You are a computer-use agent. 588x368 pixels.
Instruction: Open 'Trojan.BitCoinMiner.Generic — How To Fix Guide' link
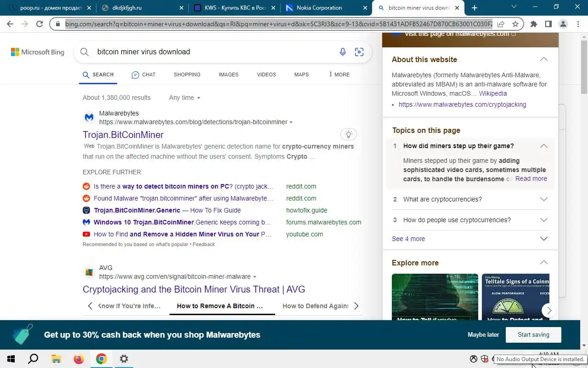pyautogui.click(x=167, y=210)
